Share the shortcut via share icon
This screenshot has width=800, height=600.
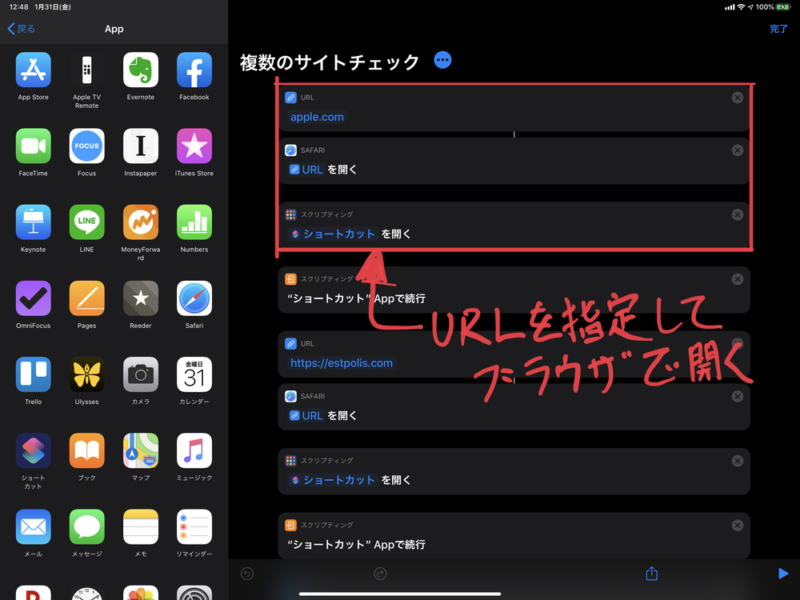652,573
